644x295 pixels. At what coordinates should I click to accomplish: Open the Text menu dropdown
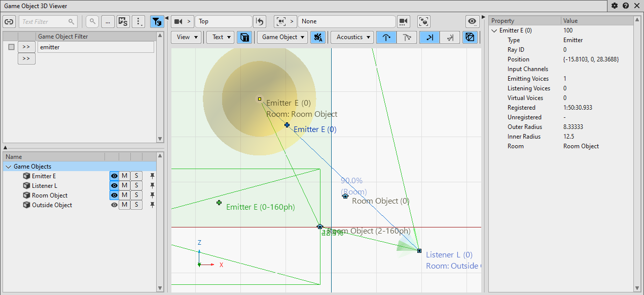coord(220,37)
